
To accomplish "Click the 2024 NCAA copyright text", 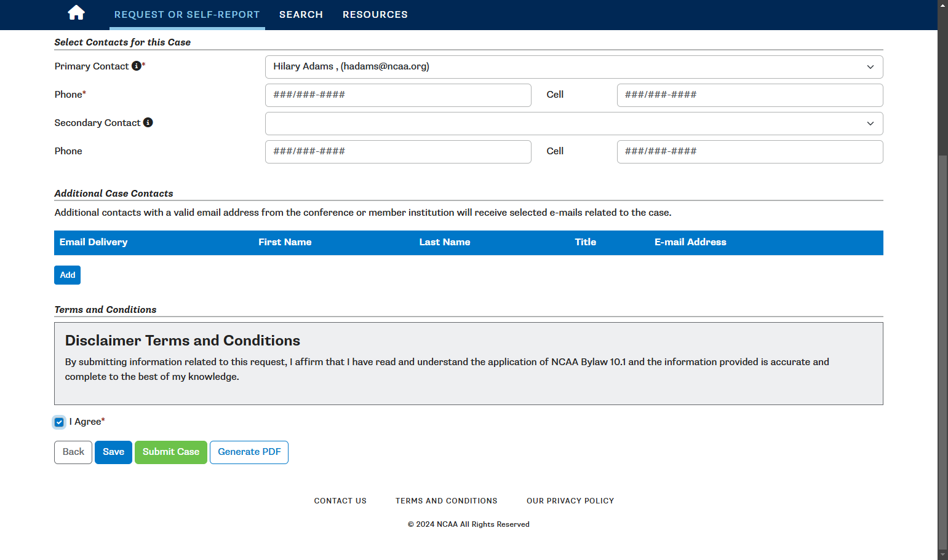I will point(469,524).
